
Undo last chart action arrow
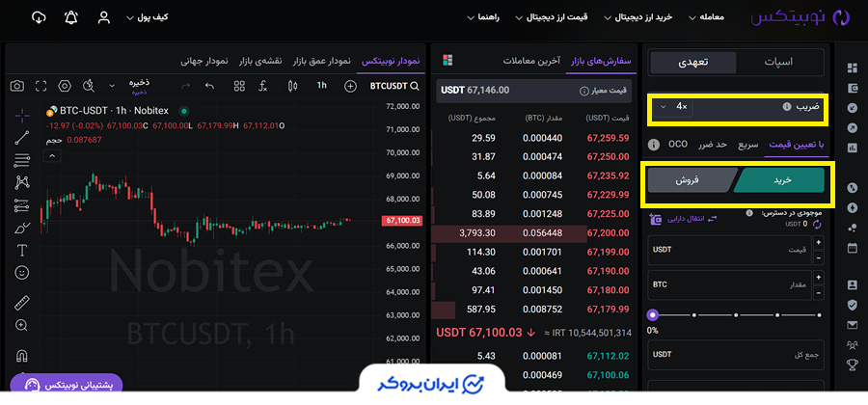point(209,86)
